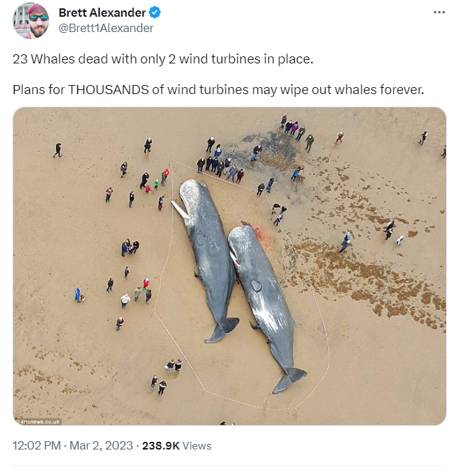
Task: Click the red blood stain on sand
Action: point(259,235)
